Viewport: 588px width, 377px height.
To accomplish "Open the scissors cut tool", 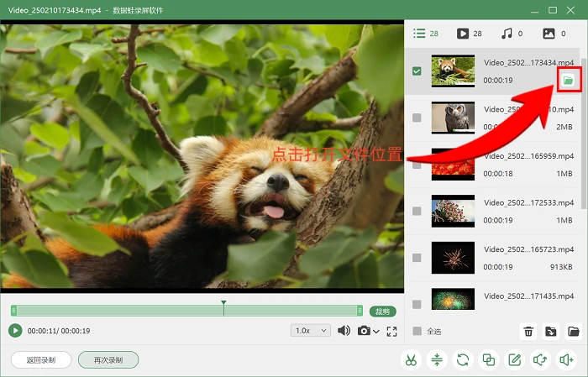I will pos(411,360).
